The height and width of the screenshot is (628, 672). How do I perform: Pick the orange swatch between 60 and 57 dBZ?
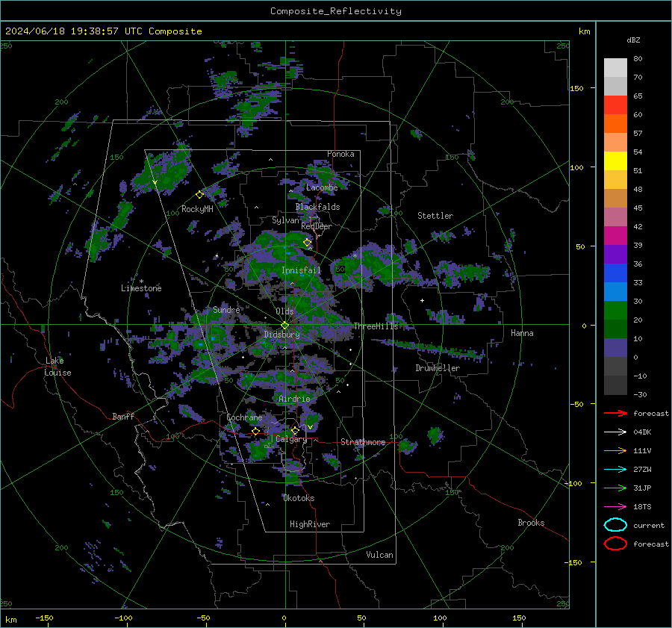click(615, 124)
